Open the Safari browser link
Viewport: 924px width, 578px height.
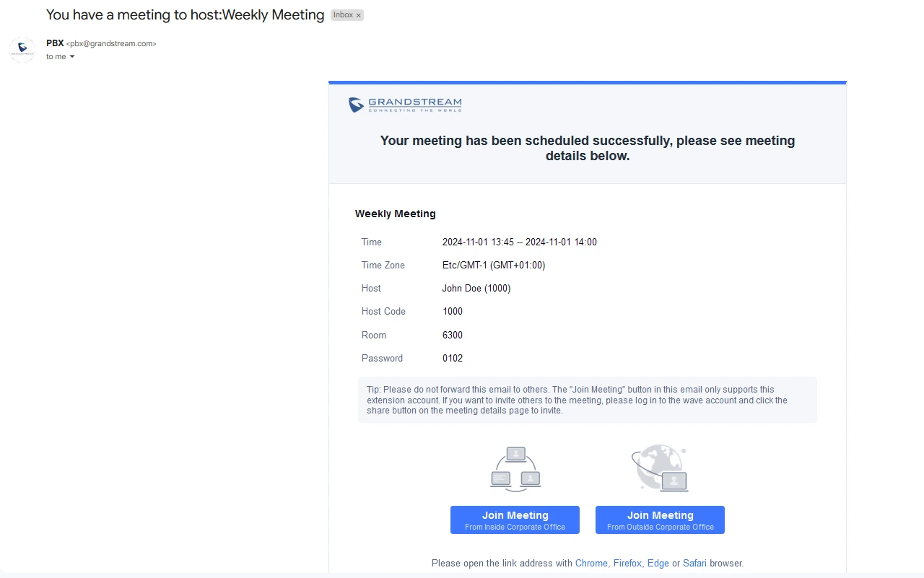point(694,563)
